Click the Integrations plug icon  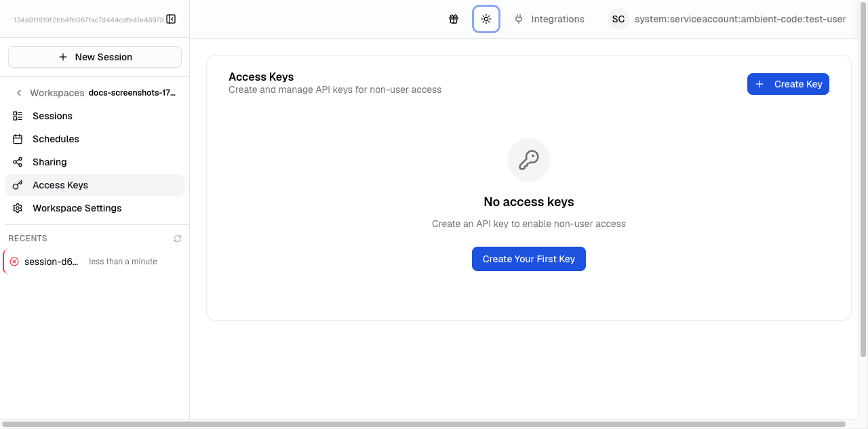(518, 19)
